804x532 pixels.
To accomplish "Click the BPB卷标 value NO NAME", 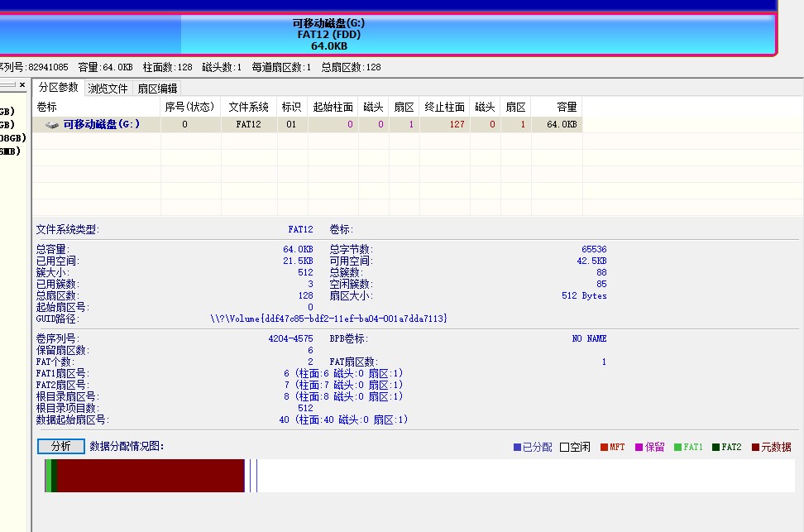I will (589, 338).
